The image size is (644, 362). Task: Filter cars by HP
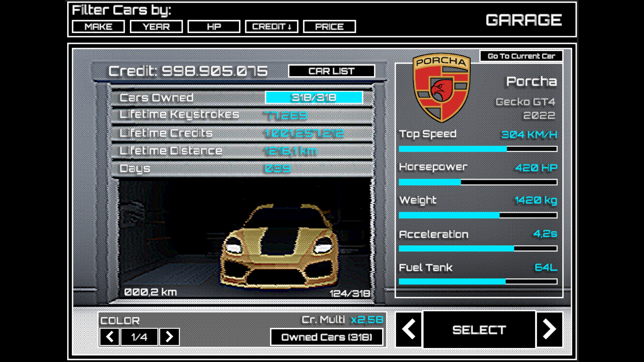214,27
